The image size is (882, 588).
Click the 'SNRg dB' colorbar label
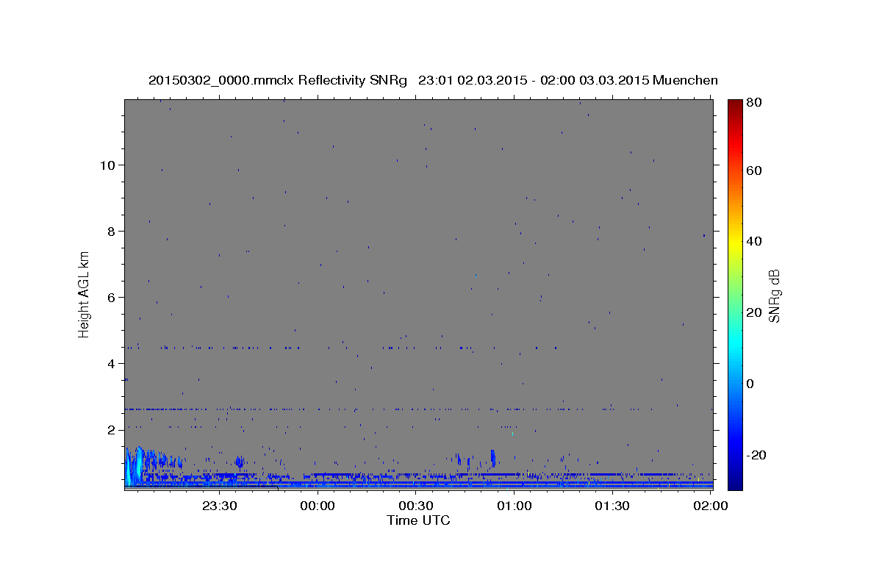coord(774,295)
